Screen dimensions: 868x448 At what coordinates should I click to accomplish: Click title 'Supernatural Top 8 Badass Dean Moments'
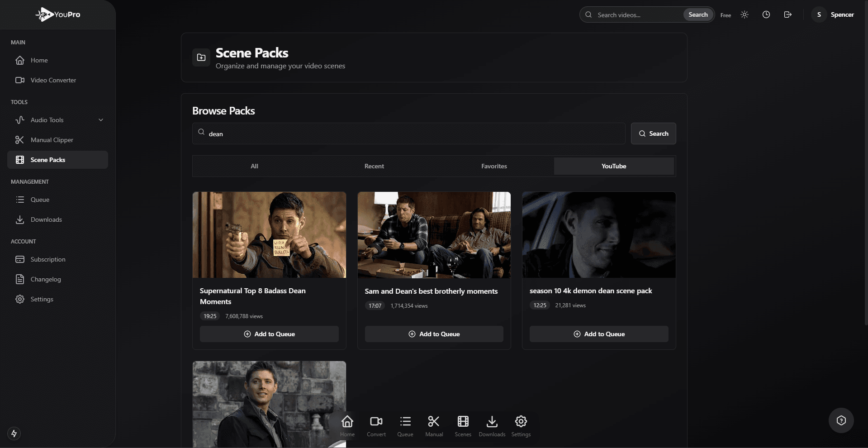point(253,296)
